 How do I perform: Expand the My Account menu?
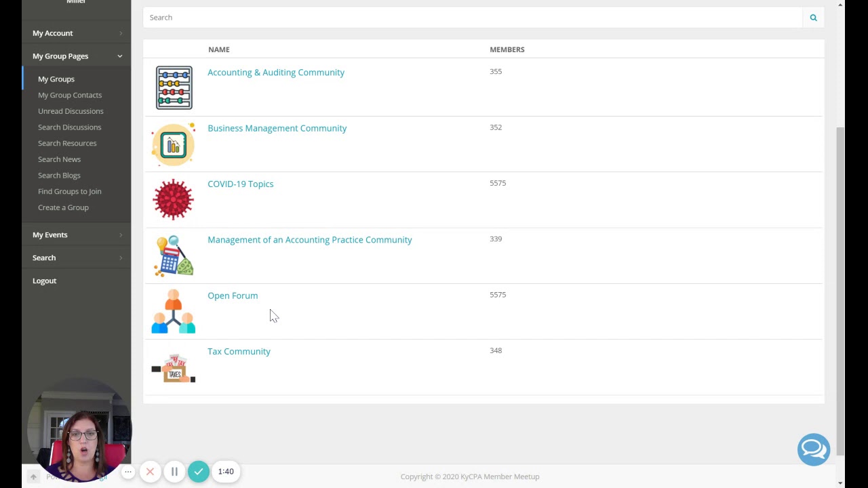pyautogui.click(x=77, y=33)
